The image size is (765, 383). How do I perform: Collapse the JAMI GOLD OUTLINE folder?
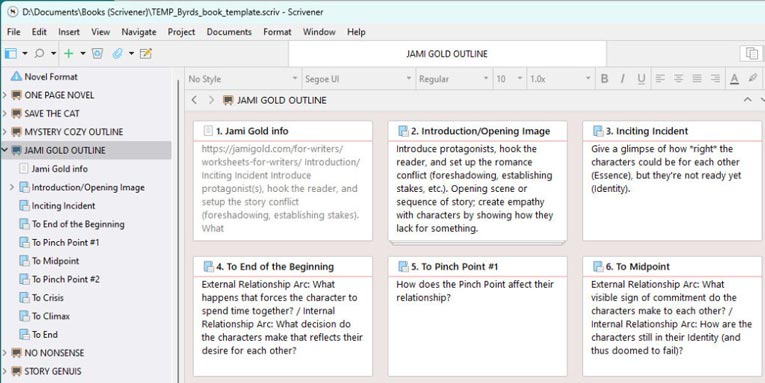tap(4, 150)
